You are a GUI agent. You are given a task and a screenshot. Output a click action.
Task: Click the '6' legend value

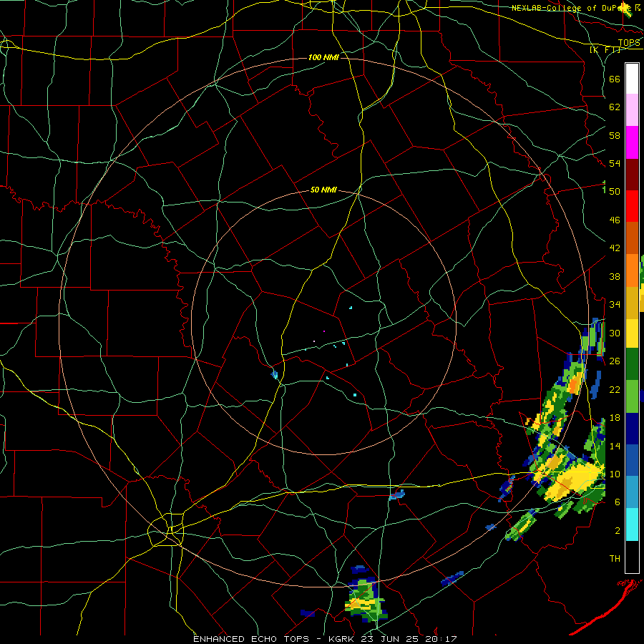[x=618, y=502]
